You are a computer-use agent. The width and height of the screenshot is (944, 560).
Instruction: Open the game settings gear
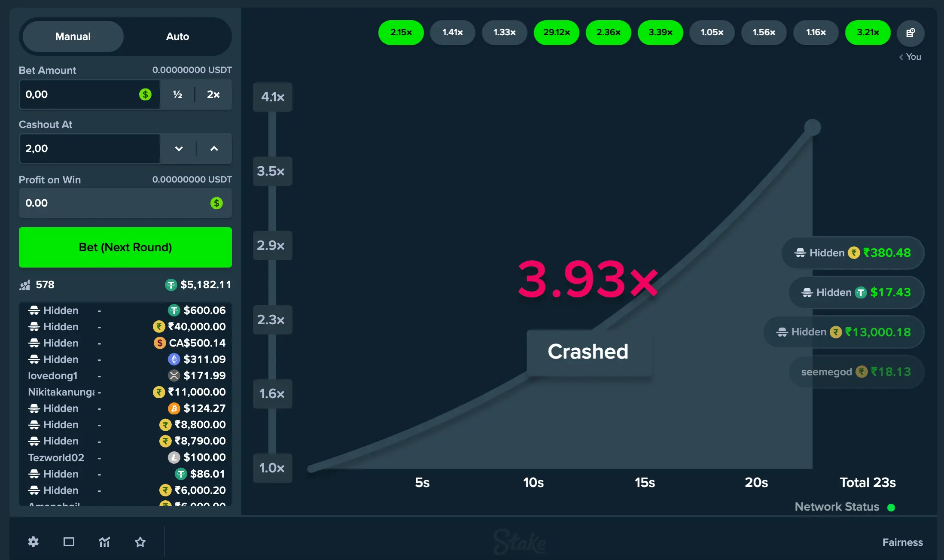[x=33, y=542]
